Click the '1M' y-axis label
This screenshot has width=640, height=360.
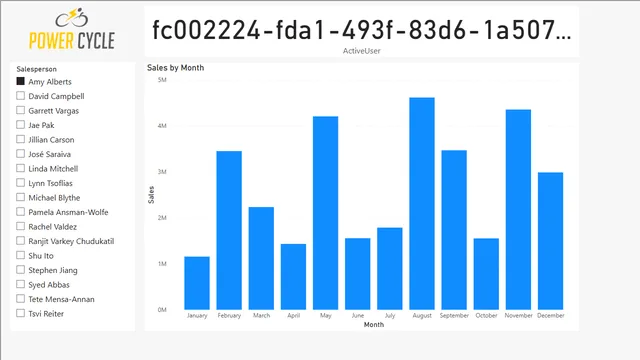[162, 264]
